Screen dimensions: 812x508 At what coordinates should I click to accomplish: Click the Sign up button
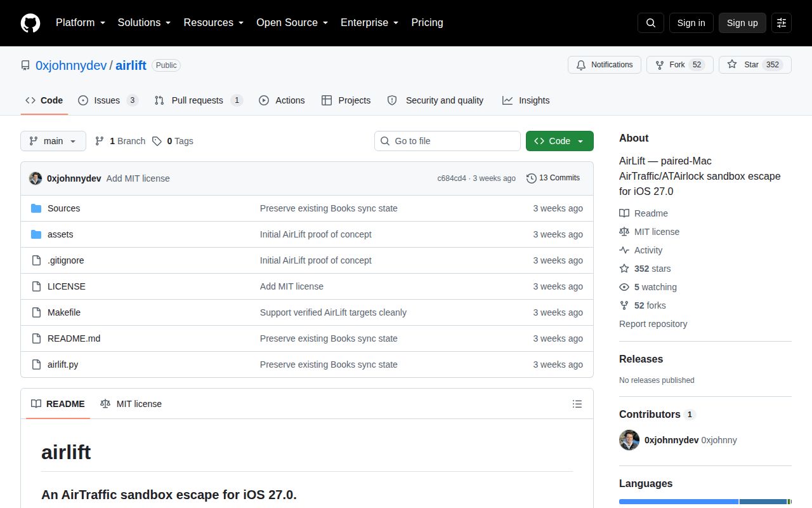click(742, 23)
